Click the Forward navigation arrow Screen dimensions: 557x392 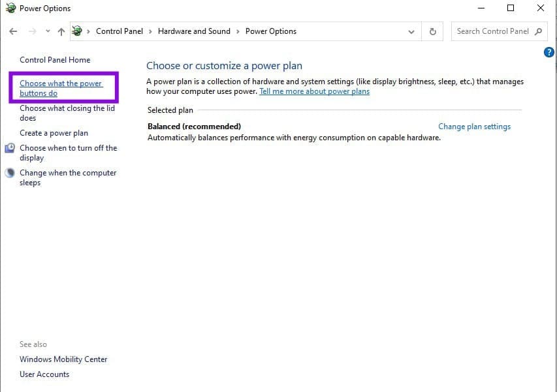point(33,31)
